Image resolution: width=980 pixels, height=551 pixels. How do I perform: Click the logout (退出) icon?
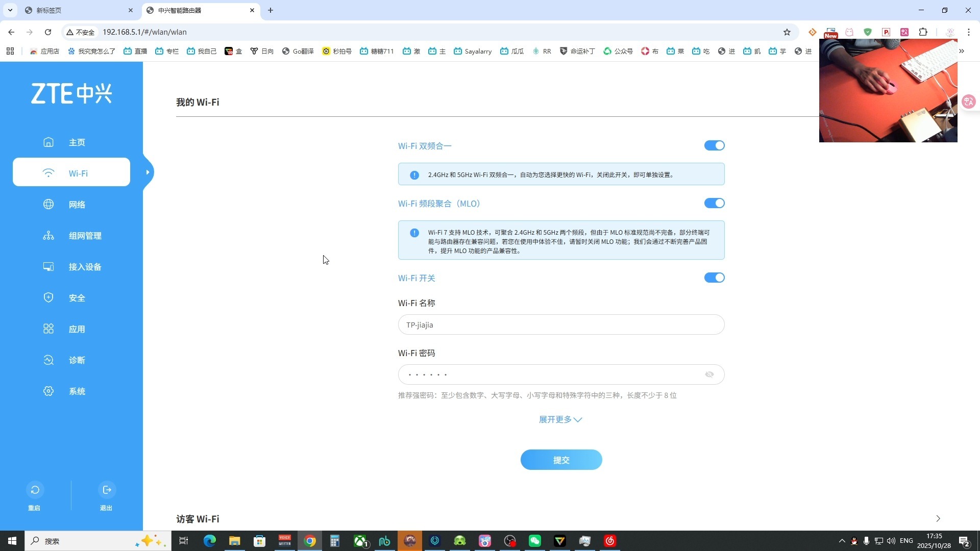[107, 490]
